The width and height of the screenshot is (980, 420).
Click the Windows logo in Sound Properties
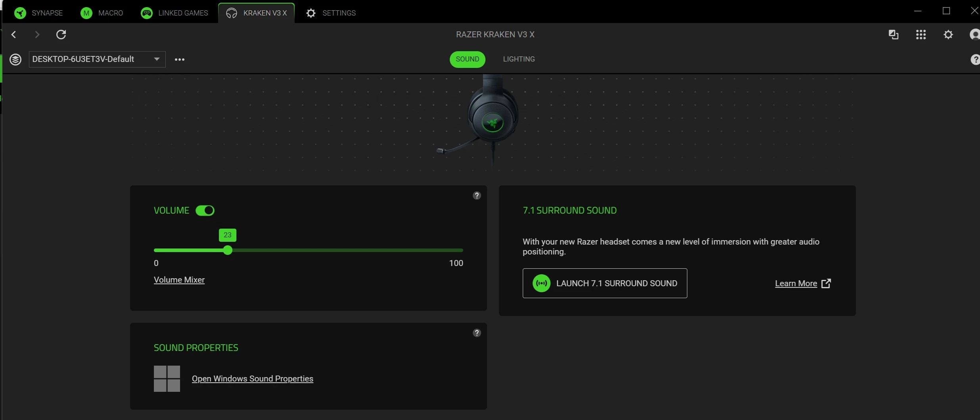point(167,379)
